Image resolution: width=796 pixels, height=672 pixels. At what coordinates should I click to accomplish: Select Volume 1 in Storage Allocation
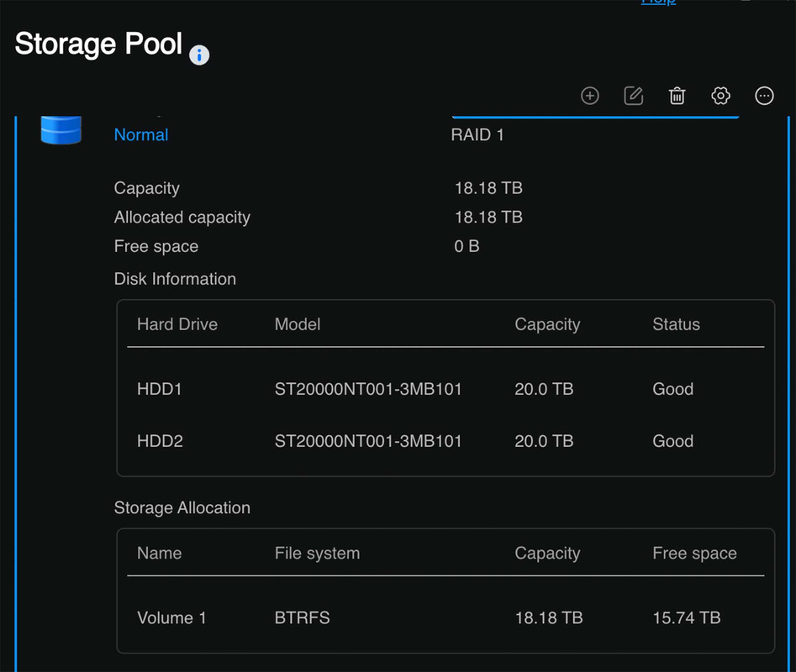coord(171,617)
